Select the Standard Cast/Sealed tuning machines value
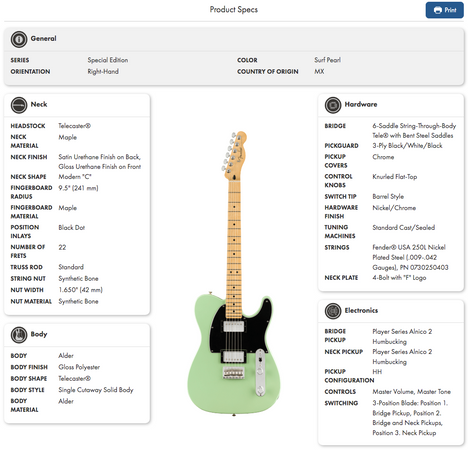 coord(404,228)
